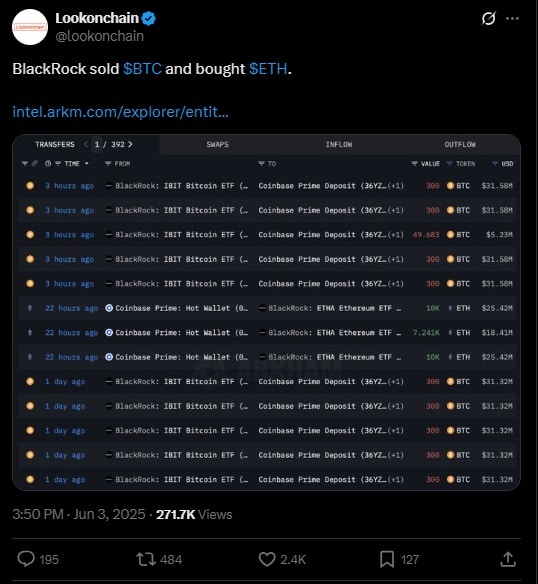Click the $BTC cashtag
538x584 pixels.
[142, 69]
